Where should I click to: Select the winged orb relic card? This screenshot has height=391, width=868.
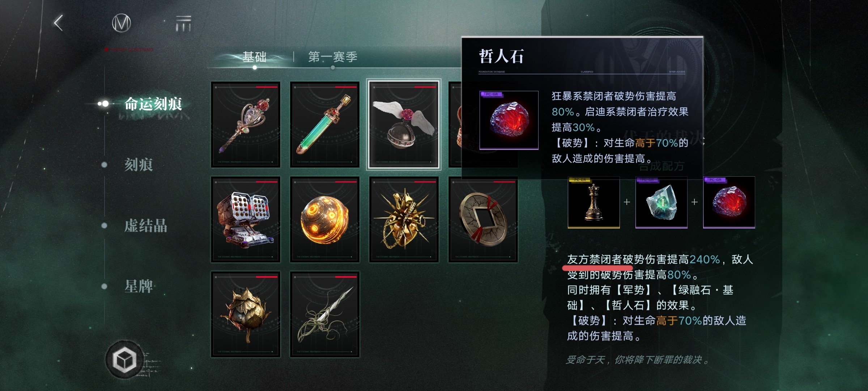click(x=404, y=125)
